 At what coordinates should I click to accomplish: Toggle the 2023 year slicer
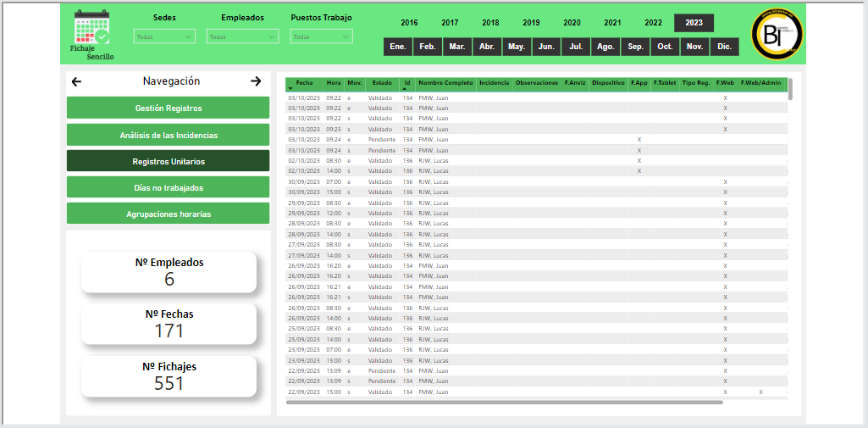pyautogui.click(x=694, y=23)
